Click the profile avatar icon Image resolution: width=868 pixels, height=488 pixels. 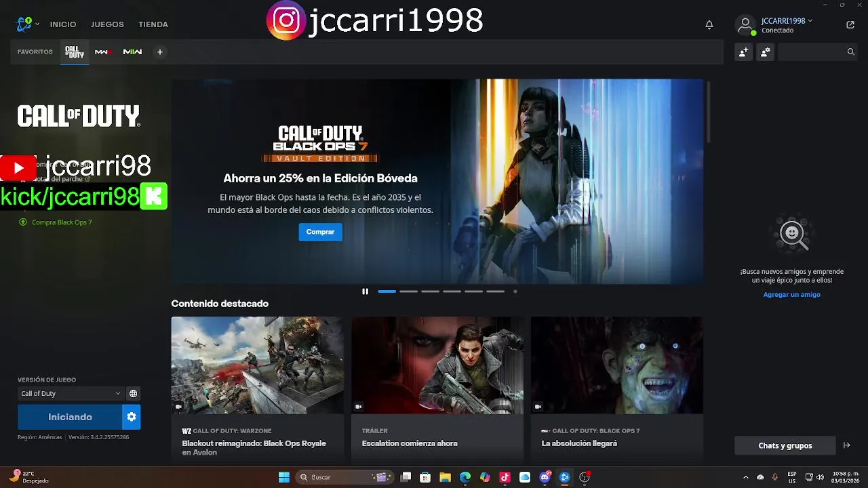[745, 25]
